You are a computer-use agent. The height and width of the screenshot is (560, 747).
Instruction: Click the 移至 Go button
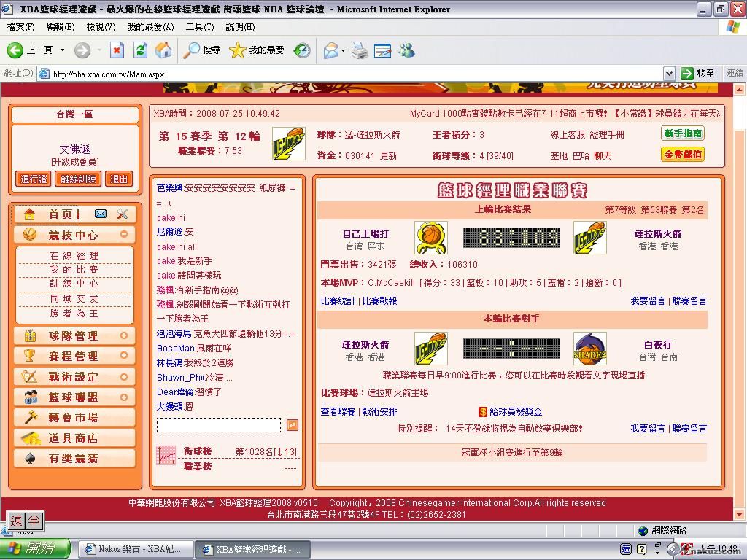[698, 74]
